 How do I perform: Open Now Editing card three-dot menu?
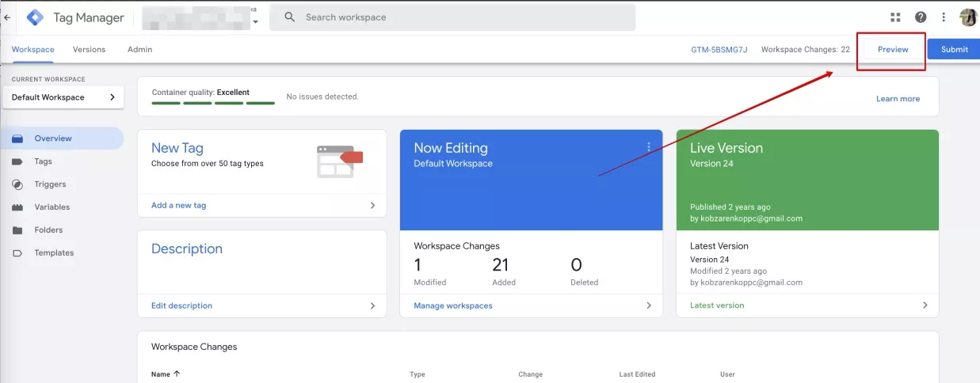click(649, 147)
